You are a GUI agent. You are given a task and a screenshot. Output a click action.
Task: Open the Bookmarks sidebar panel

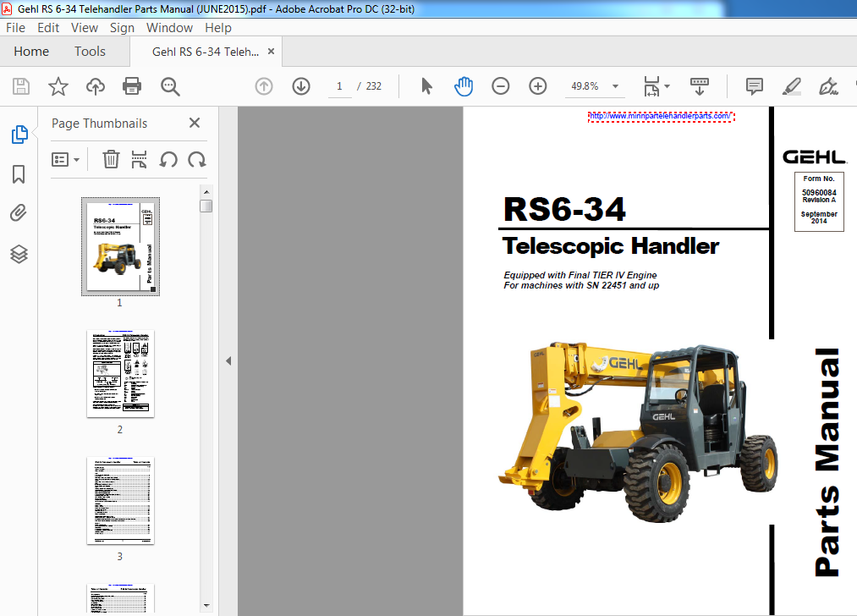point(19,174)
